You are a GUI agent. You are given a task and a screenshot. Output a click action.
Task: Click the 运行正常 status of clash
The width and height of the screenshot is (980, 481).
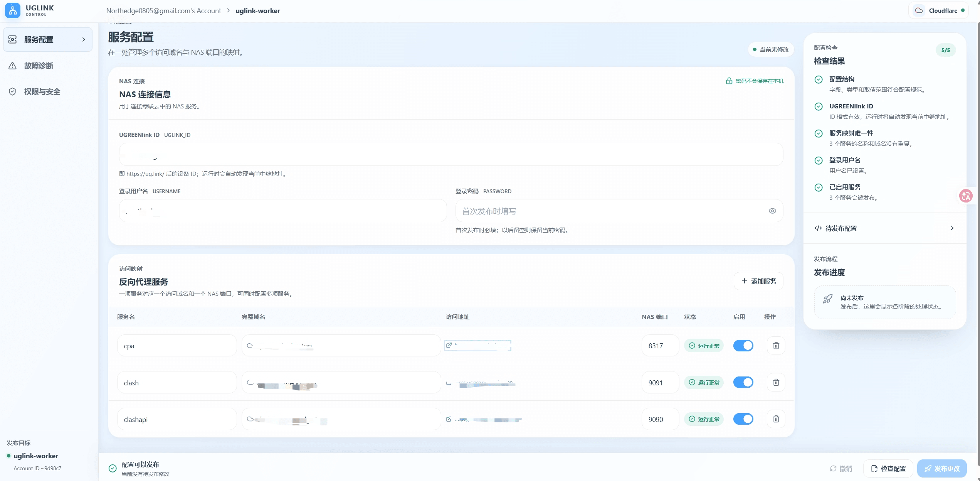pos(704,382)
